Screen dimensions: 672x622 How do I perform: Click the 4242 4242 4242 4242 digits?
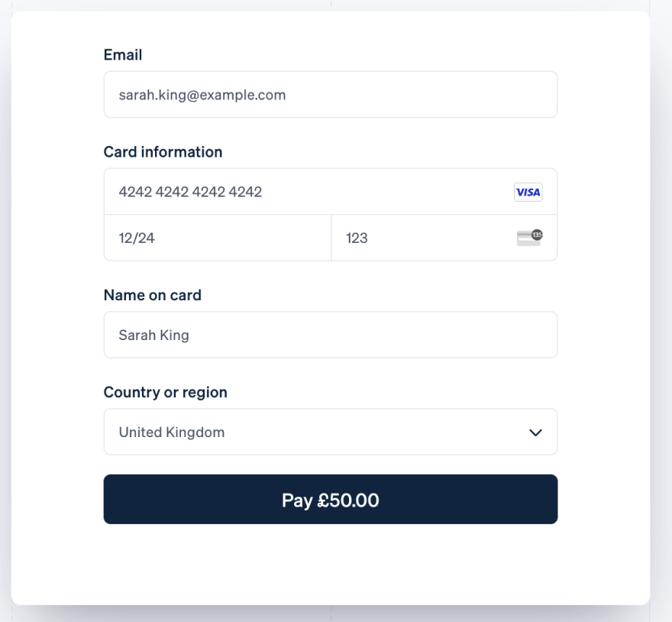click(190, 192)
